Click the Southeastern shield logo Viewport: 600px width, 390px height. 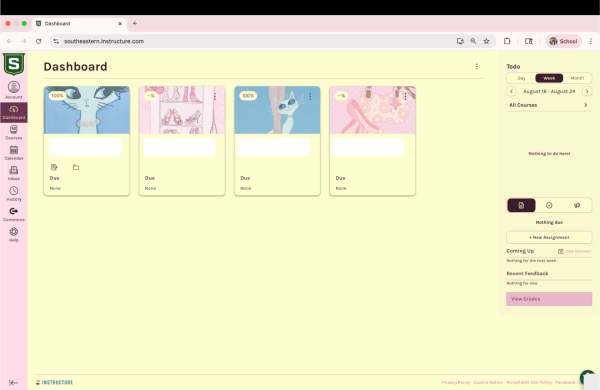tap(14, 64)
